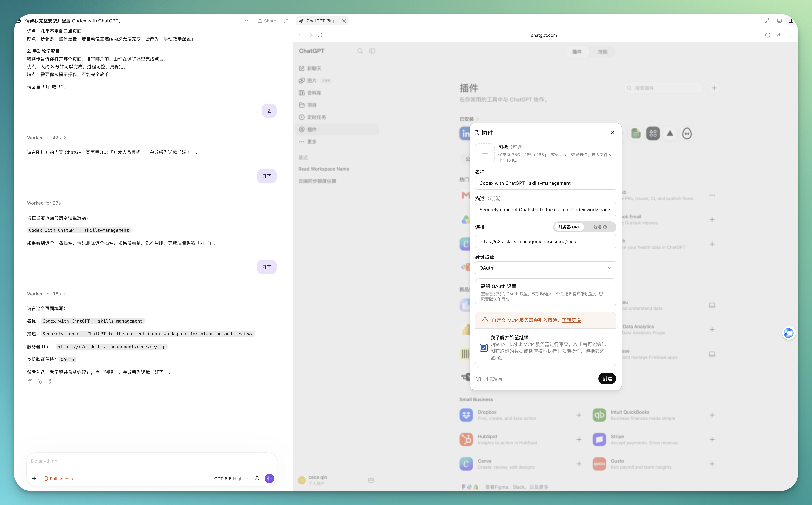Viewport: 812px width, 505px height.
Task: Open Read Workspace Name recent chat
Action: pyautogui.click(x=324, y=169)
